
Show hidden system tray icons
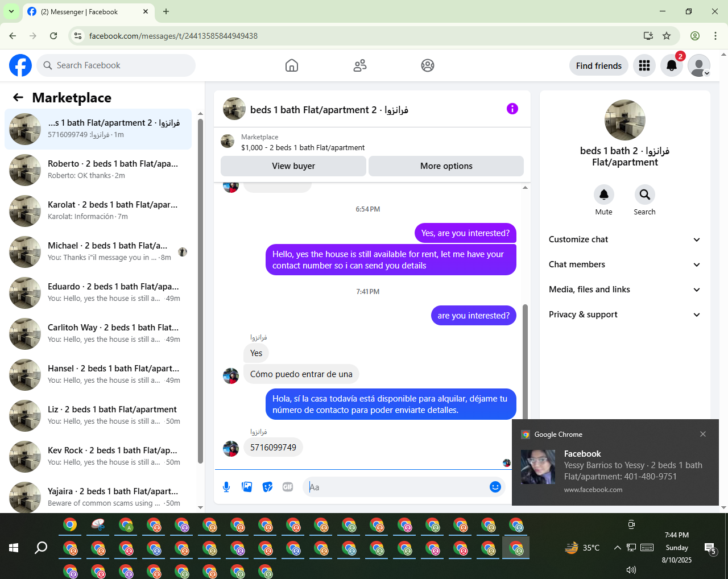617,548
